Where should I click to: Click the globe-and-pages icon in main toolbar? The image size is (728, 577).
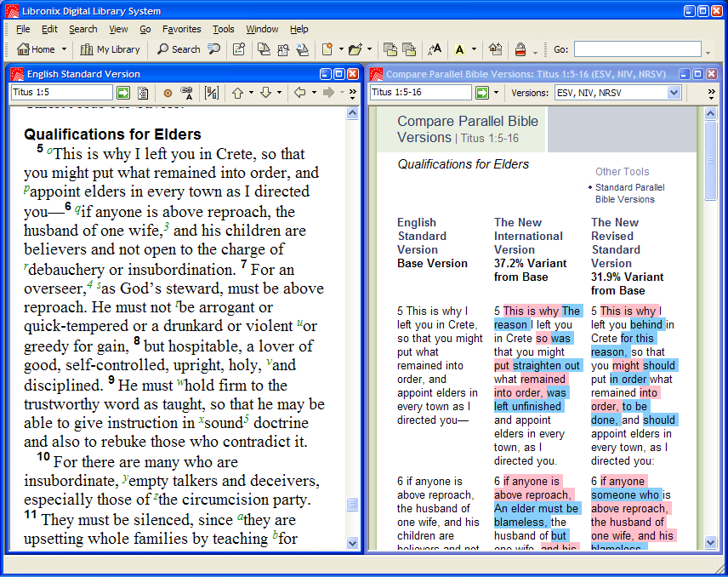click(302, 49)
